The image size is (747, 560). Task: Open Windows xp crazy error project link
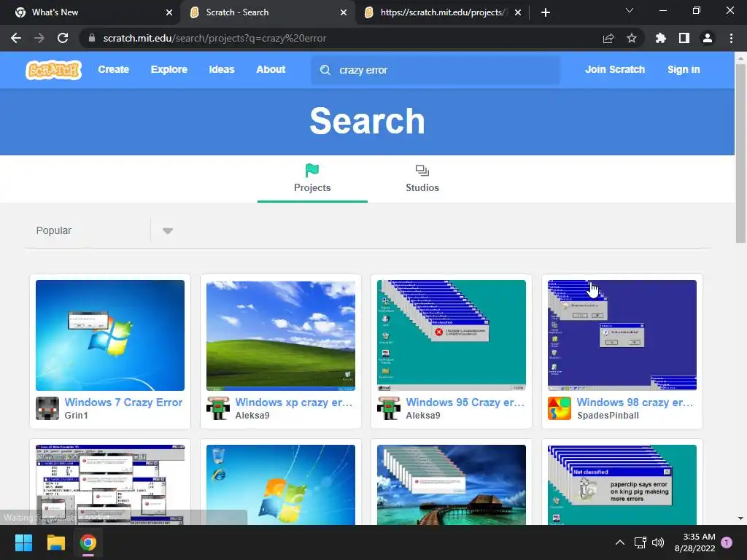[294, 402]
